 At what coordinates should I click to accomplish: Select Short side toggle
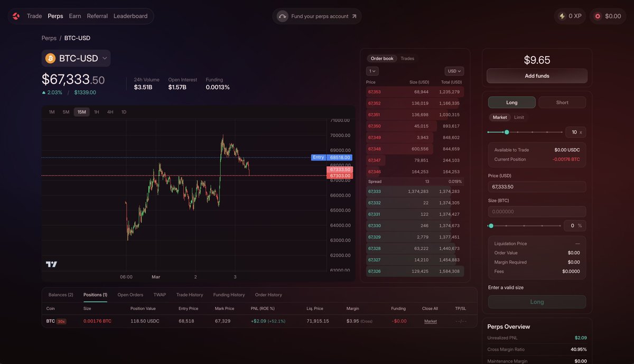tap(562, 102)
